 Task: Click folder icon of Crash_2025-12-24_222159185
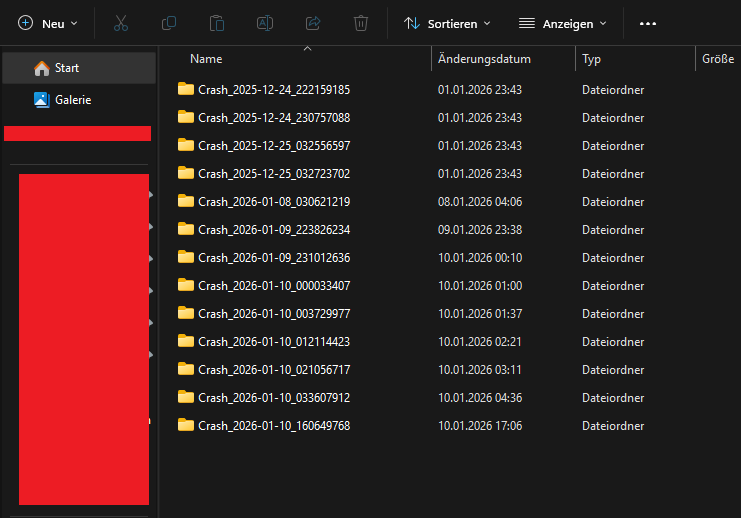[186, 89]
